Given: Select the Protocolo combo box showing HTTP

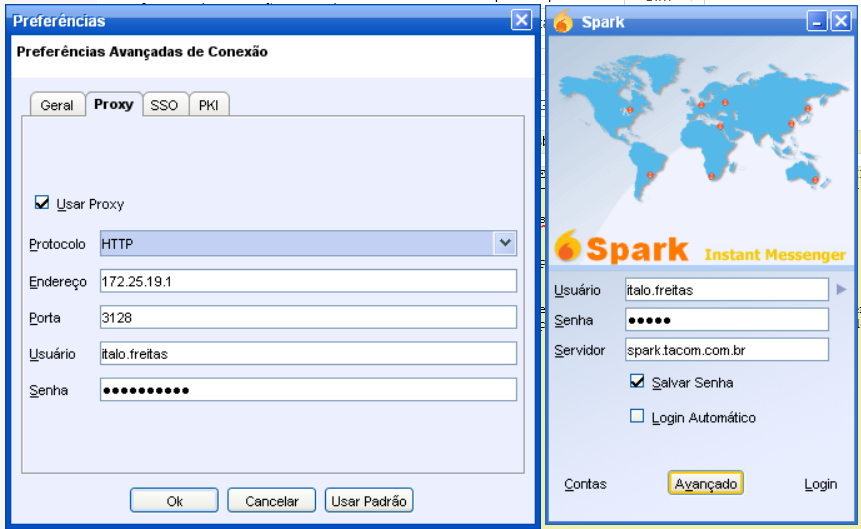Looking at the screenshot, I should (308, 243).
